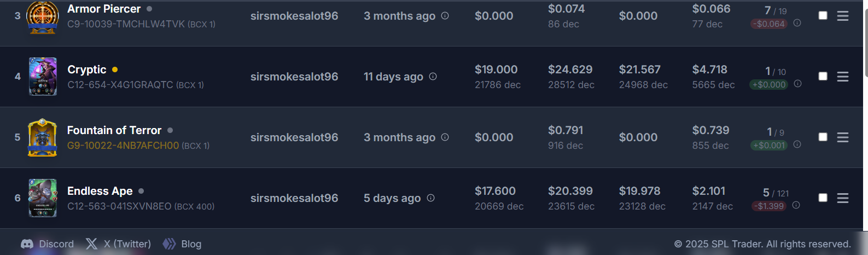Click the Cryptic card thumbnail

(x=43, y=77)
